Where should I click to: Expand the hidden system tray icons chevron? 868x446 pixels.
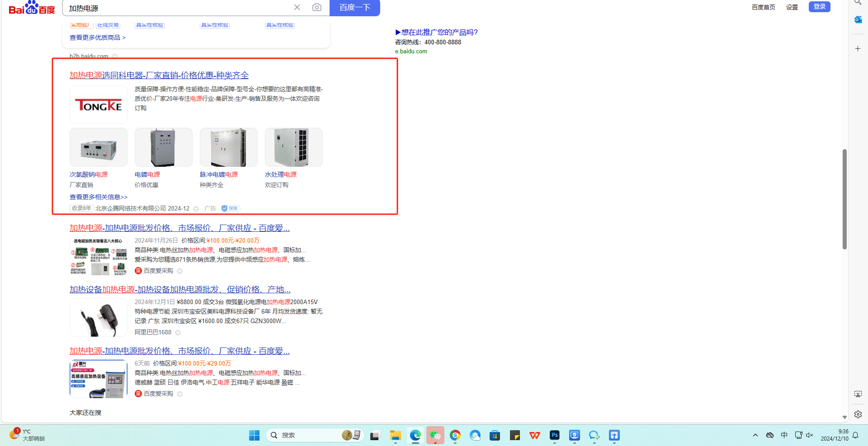pos(755,435)
